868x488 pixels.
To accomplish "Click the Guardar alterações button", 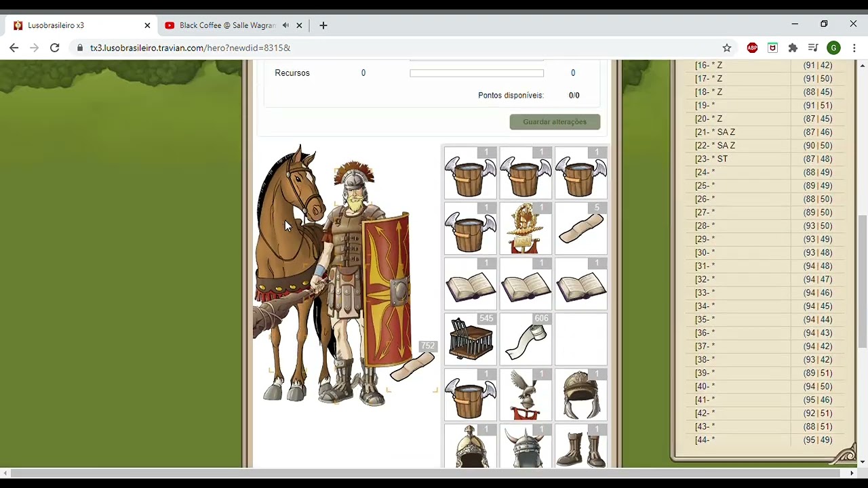I will [555, 122].
